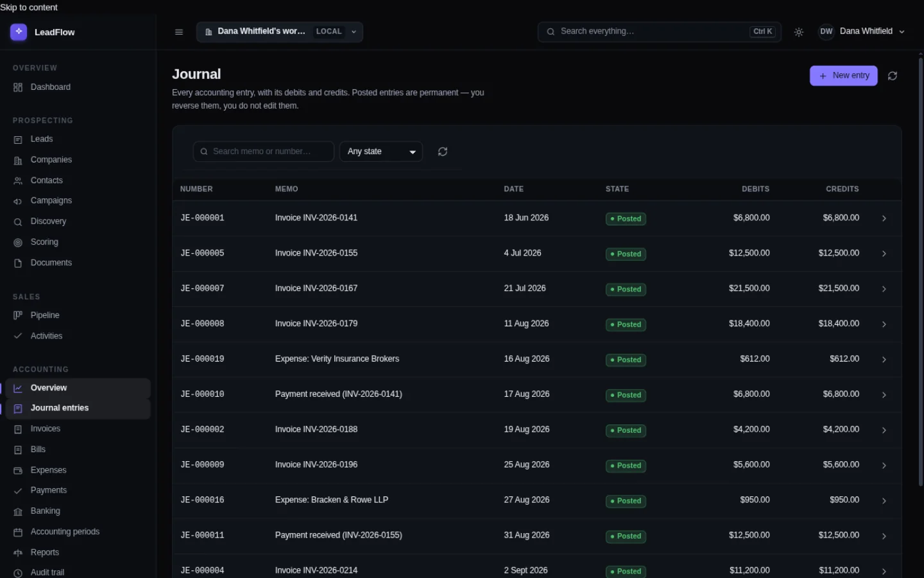This screenshot has width=924, height=578.
Task: Click the Activities checkmark icon
Action: (x=18, y=336)
